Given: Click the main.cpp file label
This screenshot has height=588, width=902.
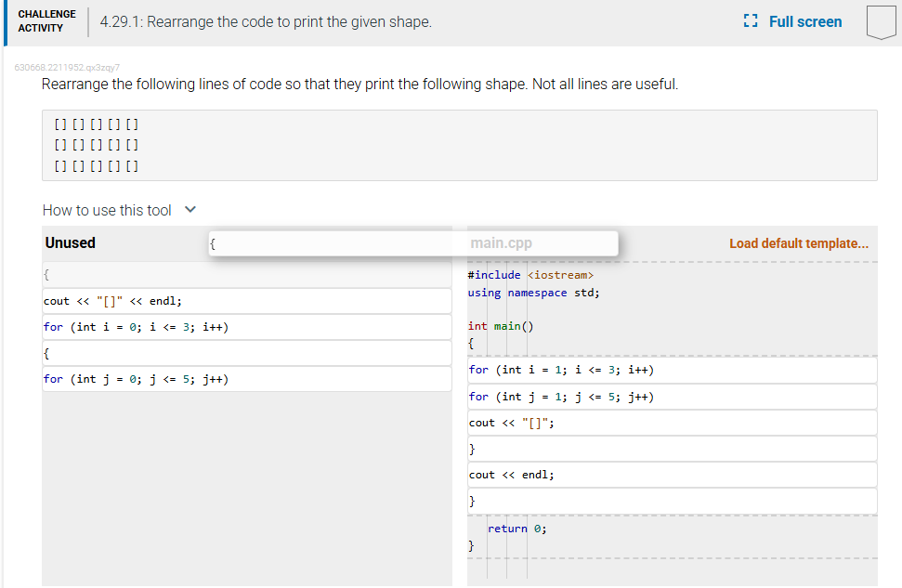Looking at the screenshot, I should (501, 242).
